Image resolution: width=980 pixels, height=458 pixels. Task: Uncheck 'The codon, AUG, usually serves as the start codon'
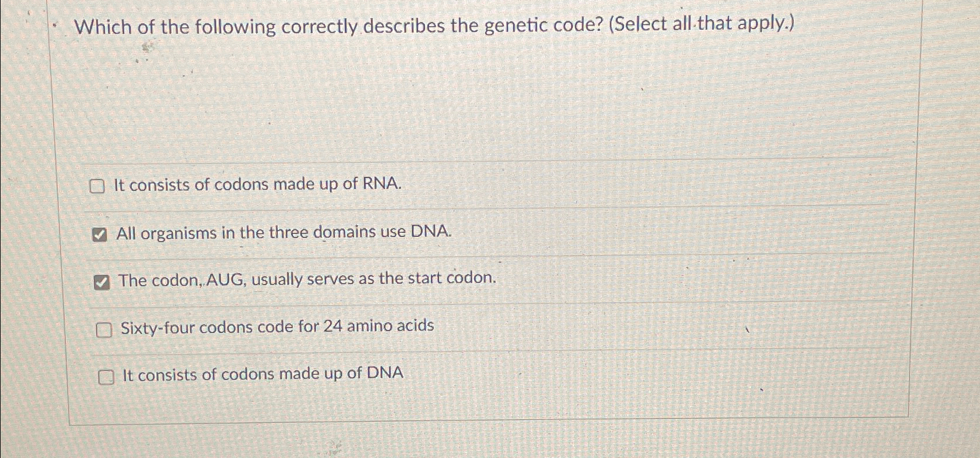[x=101, y=282]
